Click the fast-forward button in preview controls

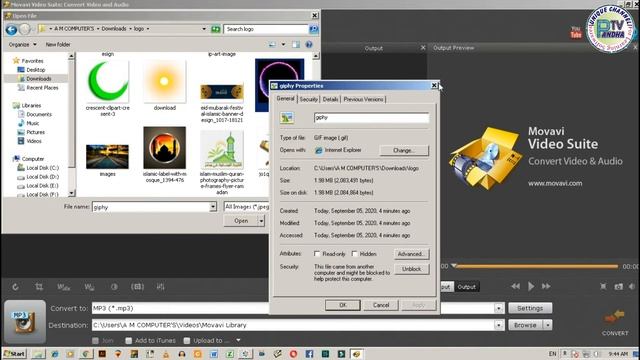pos(546,287)
